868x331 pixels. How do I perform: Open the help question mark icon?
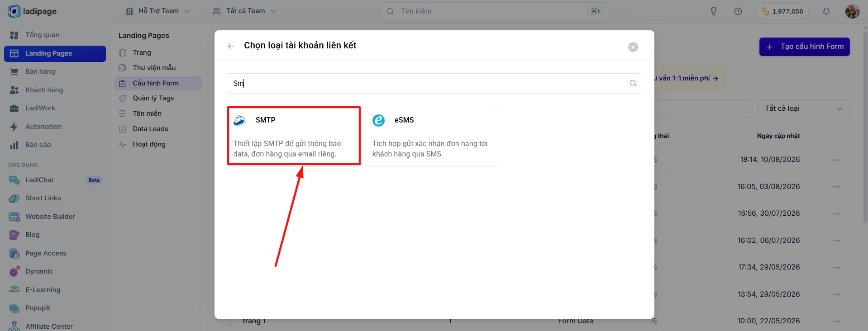coord(738,11)
